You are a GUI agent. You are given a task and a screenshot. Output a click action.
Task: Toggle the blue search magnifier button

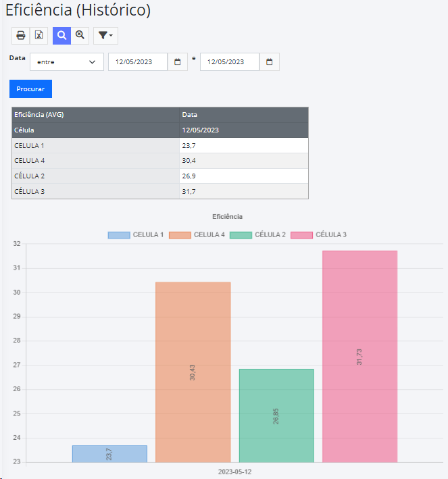pos(61,35)
